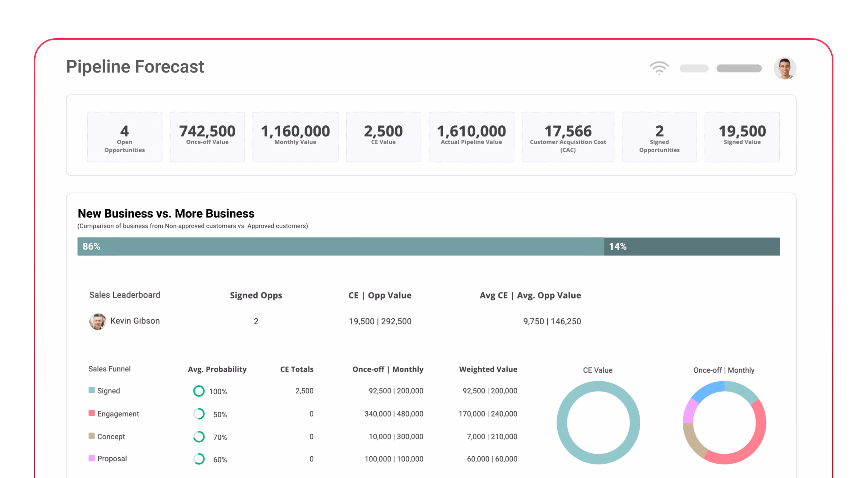Viewport: 868px width, 478px height.
Task: Click the Avg CE | Avg. Opp Value header
Action: [x=530, y=296]
